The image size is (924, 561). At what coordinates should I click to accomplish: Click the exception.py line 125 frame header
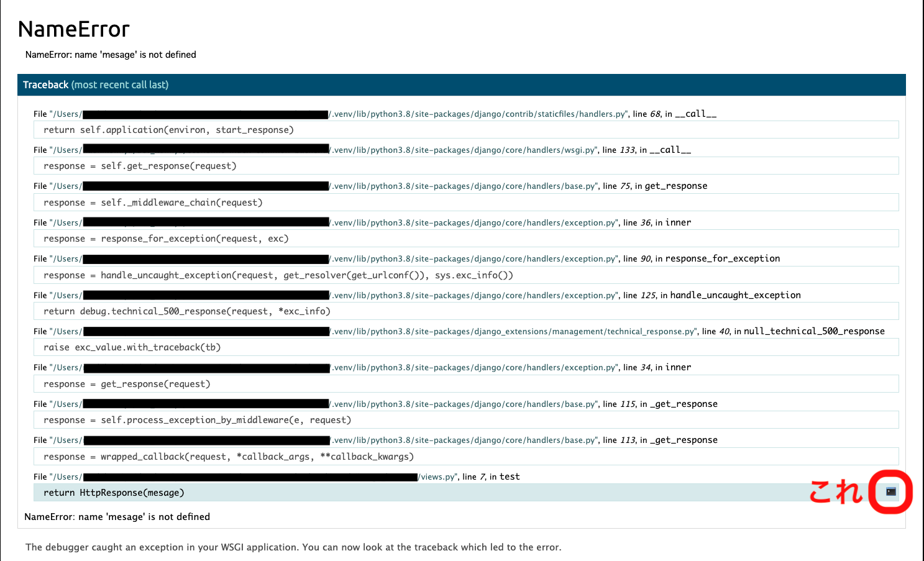coord(417,295)
